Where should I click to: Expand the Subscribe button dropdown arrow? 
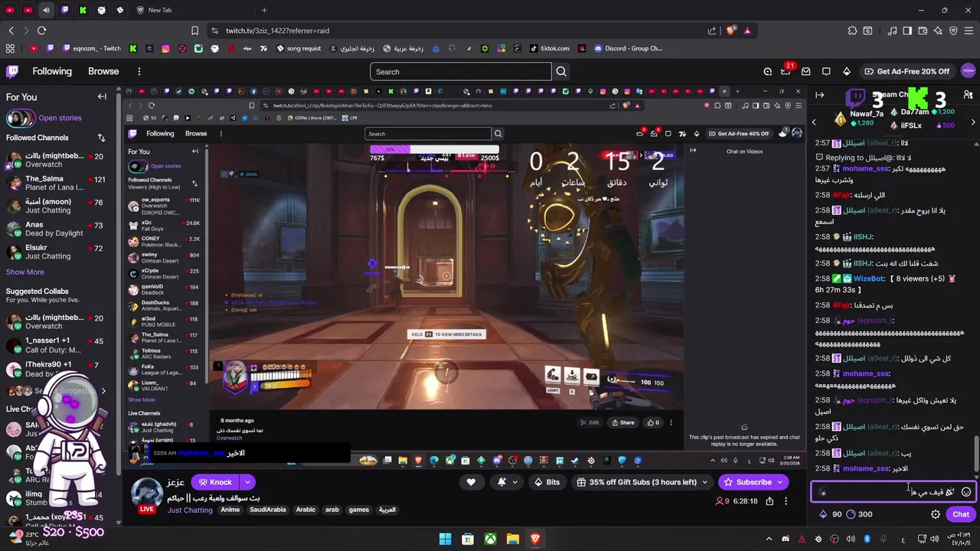[779, 482]
